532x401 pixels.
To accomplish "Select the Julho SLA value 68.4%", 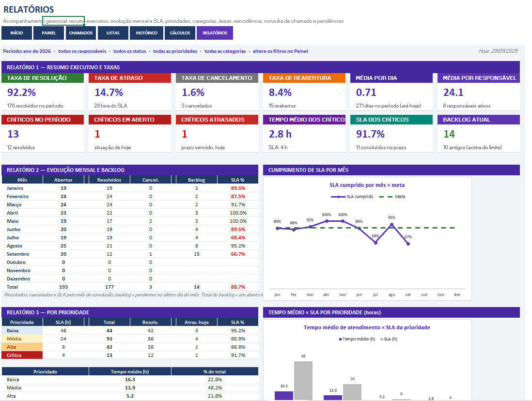I will [238, 238].
